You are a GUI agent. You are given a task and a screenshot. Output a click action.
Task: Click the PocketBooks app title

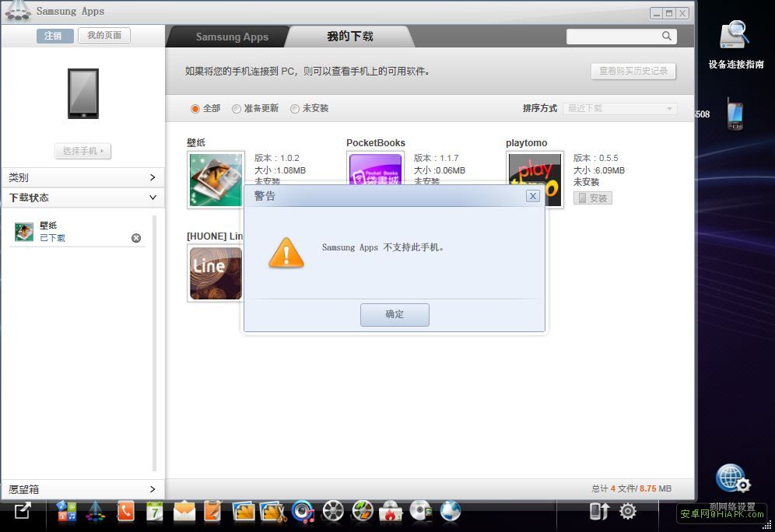(376, 143)
